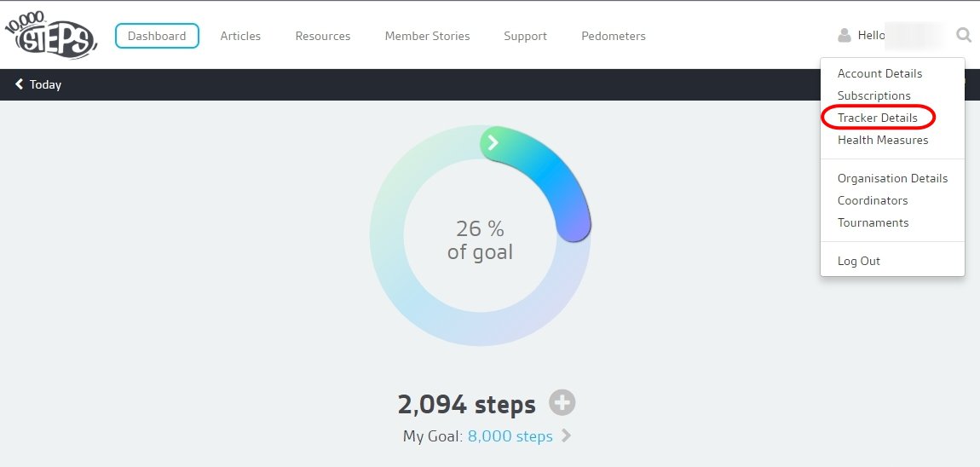Navigate to Member Stories
Image resolution: width=980 pixels, height=467 pixels.
tap(428, 37)
